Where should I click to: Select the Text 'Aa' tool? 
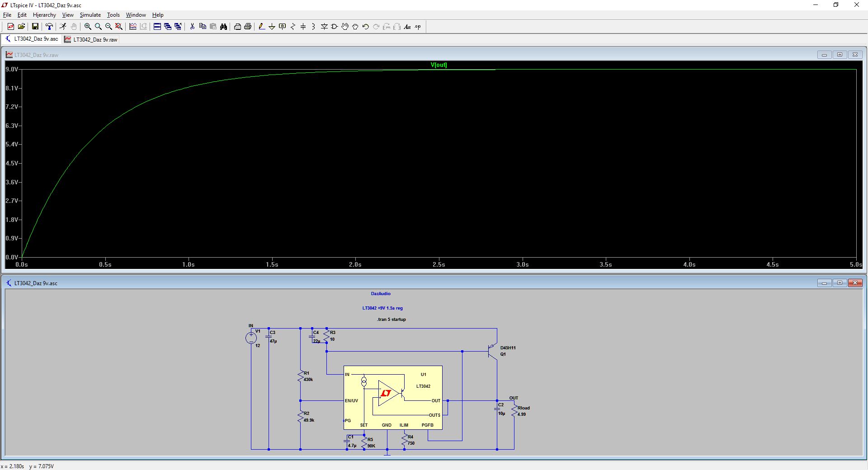point(407,27)
